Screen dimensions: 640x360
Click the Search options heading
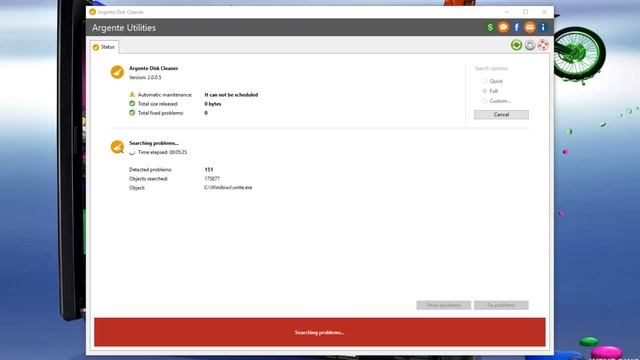pos(491,68)
